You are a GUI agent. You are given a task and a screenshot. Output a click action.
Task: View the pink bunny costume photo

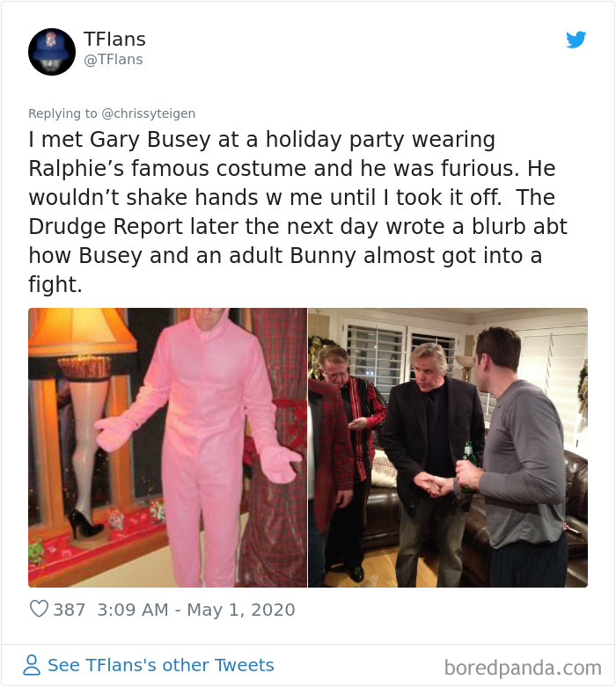167,448
